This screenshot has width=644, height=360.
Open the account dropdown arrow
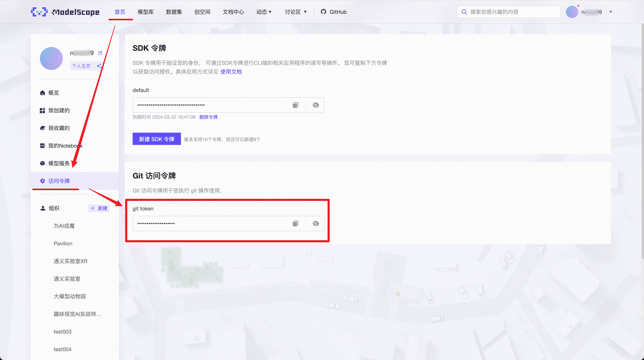(611, 12)
